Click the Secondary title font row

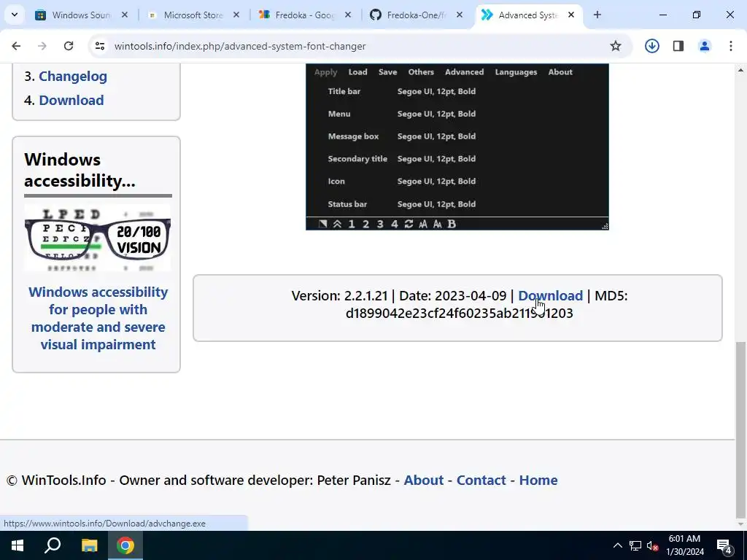[x=402, y=158]
